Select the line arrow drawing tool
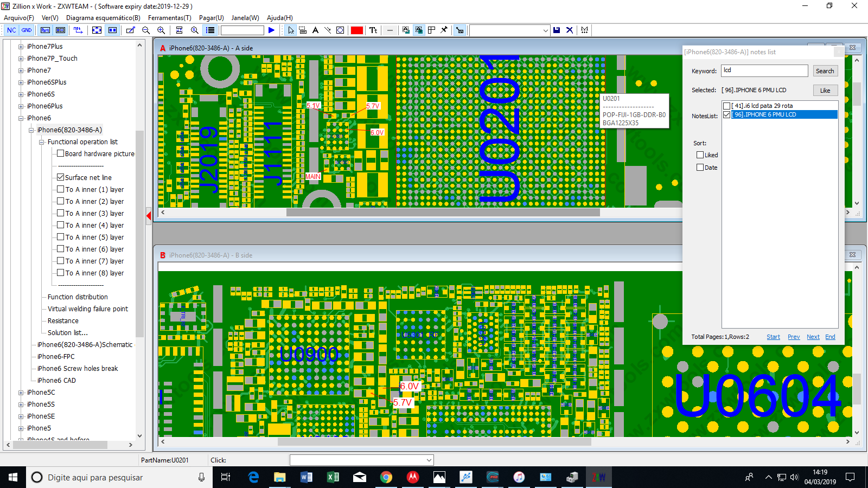This screenshot has height=488, width=868. point(328,30)
